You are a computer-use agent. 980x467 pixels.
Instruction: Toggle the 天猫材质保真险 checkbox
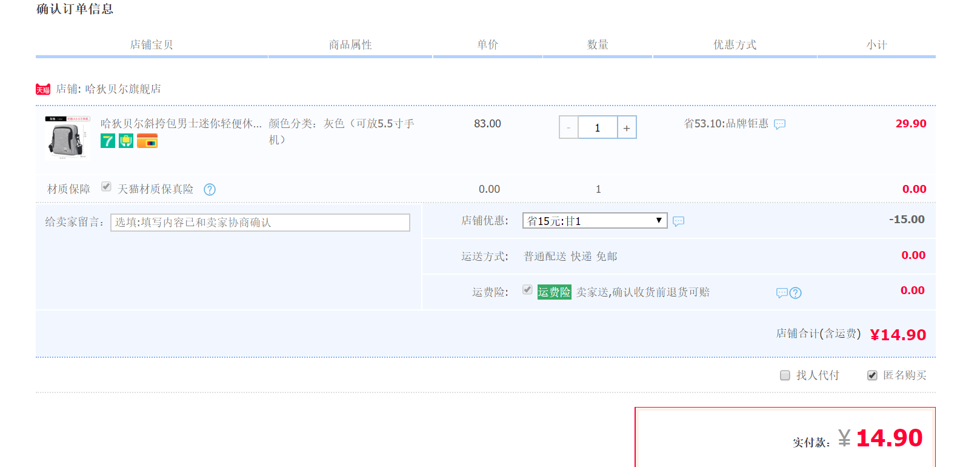pyautogui.click(x=106, y=187)
